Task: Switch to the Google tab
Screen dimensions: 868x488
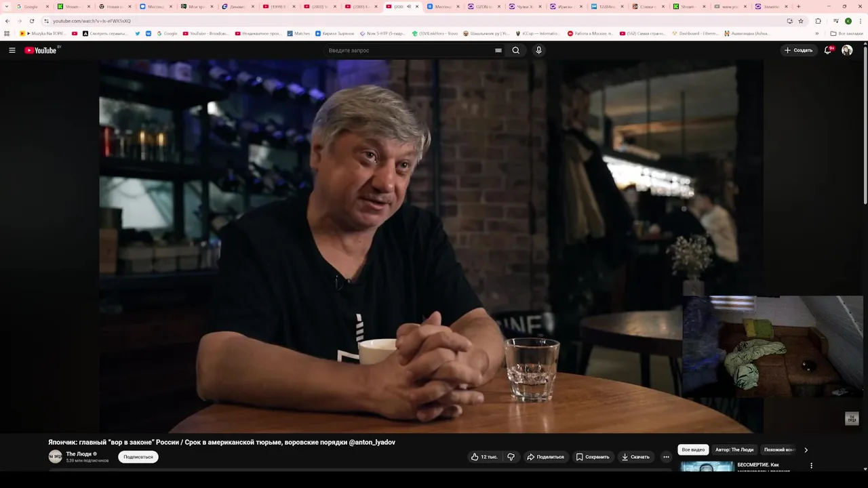Action: [x=31, y=7]
